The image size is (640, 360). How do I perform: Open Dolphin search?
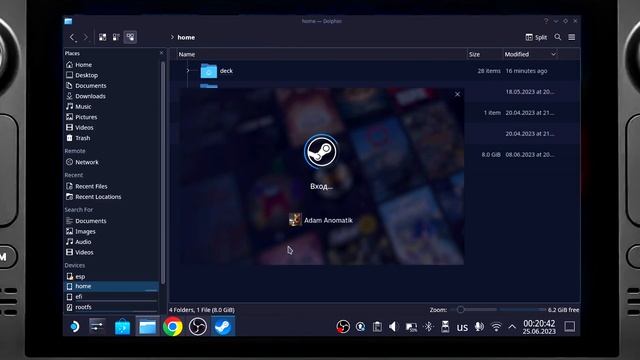(x=558, y=37)
